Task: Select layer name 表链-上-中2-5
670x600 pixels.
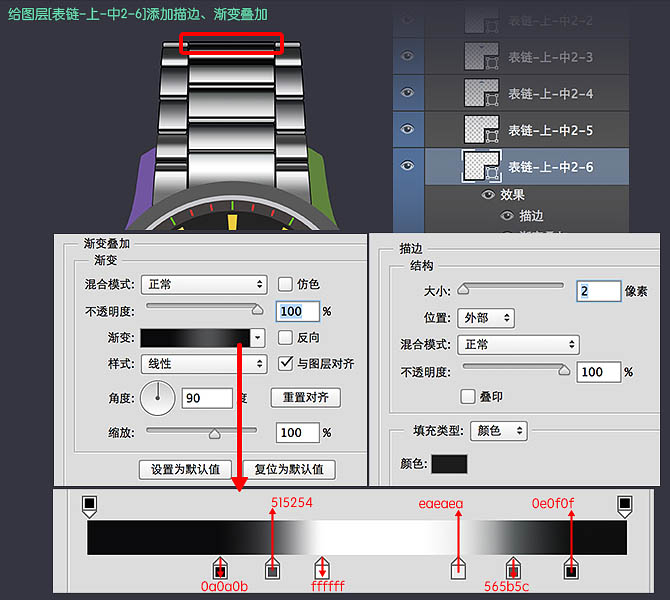Action: [x=550, y=130]
